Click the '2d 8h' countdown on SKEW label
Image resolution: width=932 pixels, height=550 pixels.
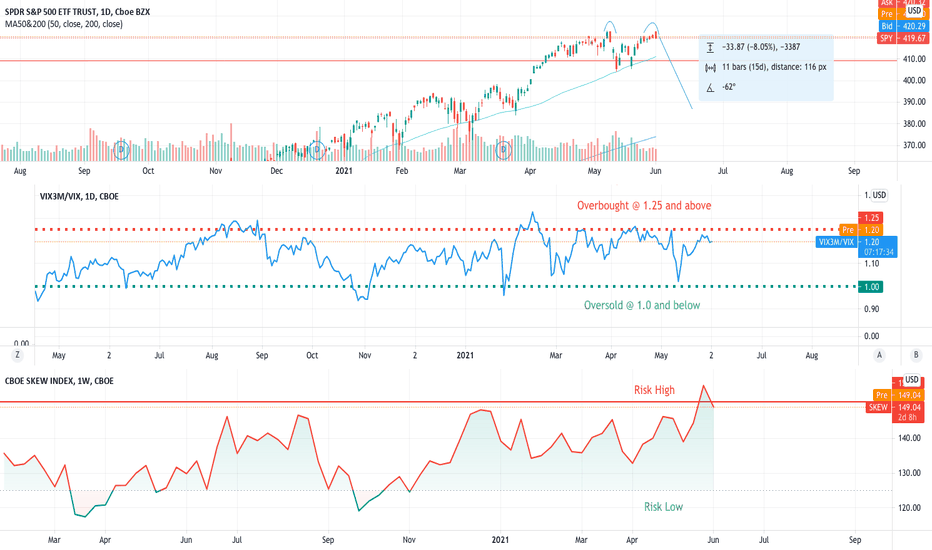(x=907, y=417)
